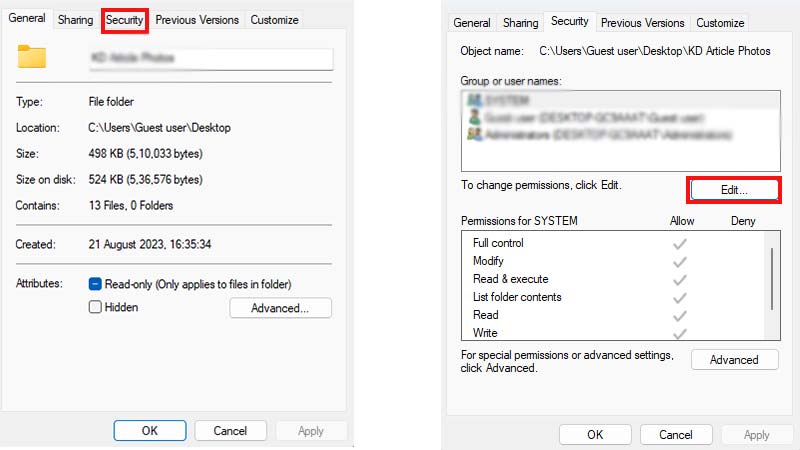Screen dimensions: 800x450
Task: Select the Administrators group icon in the user list
Action: click(x=474, y=135)
